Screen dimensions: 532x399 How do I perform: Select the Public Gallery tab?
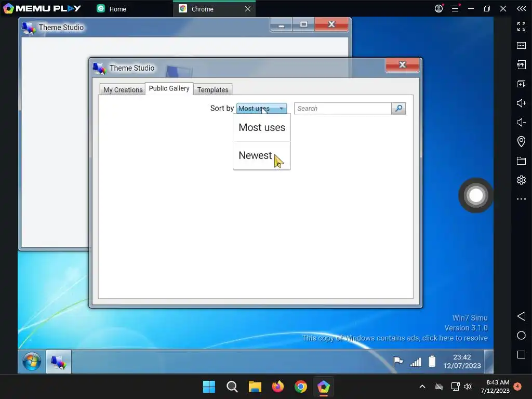pyautogui.click(x=169, y=88)
